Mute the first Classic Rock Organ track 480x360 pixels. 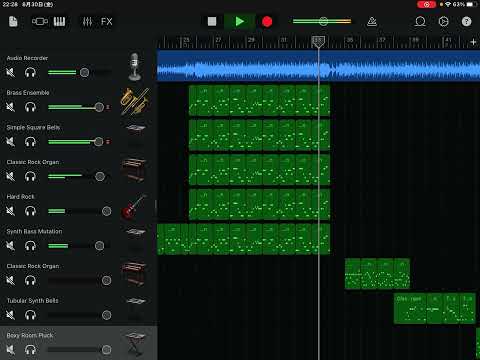pyautogui.click(x=10, y=176)
